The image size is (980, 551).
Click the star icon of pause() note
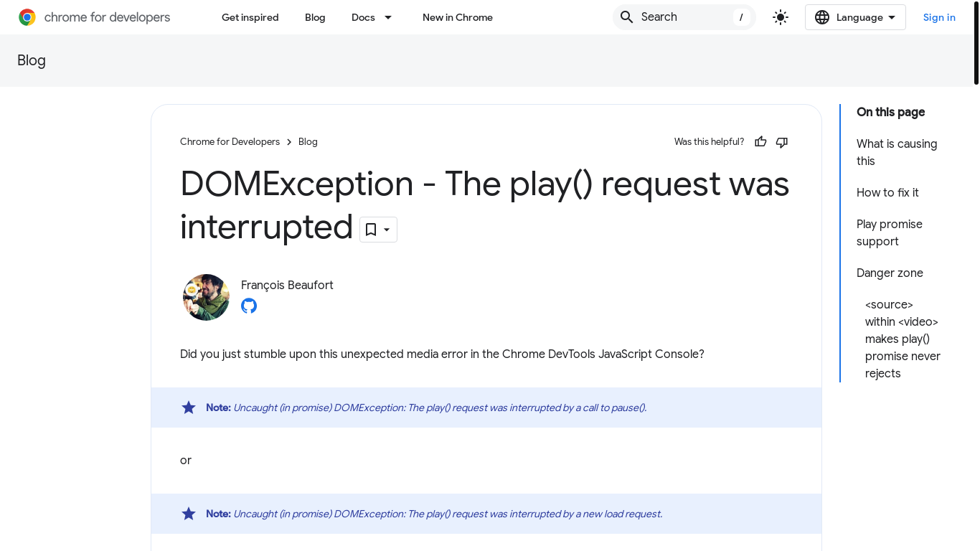(189, 408)
